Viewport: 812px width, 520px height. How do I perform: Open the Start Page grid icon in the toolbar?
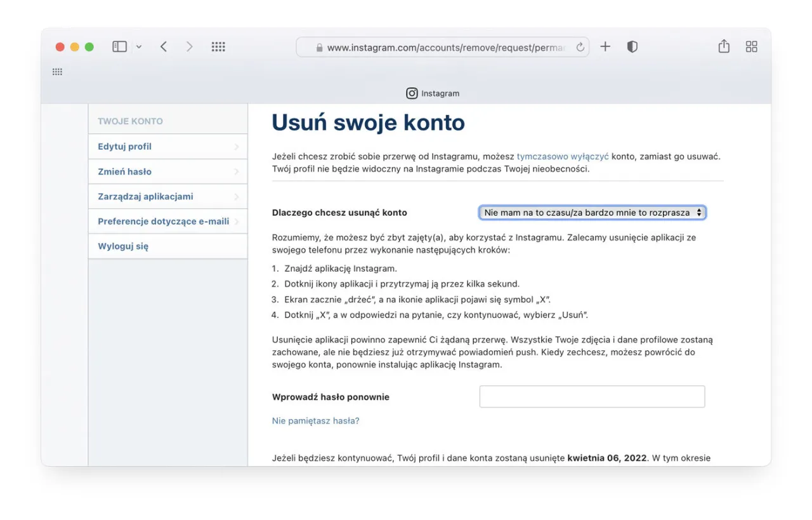(218, 47)
